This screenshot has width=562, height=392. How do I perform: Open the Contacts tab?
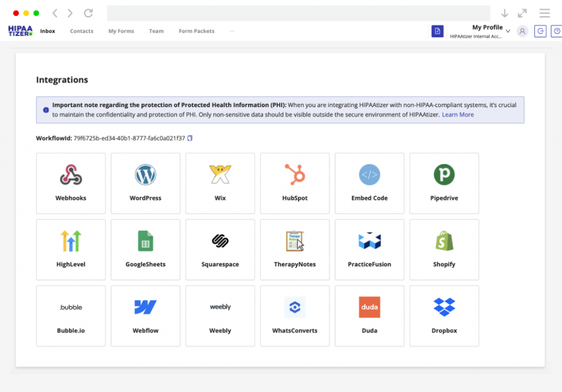tap(82, 31)
